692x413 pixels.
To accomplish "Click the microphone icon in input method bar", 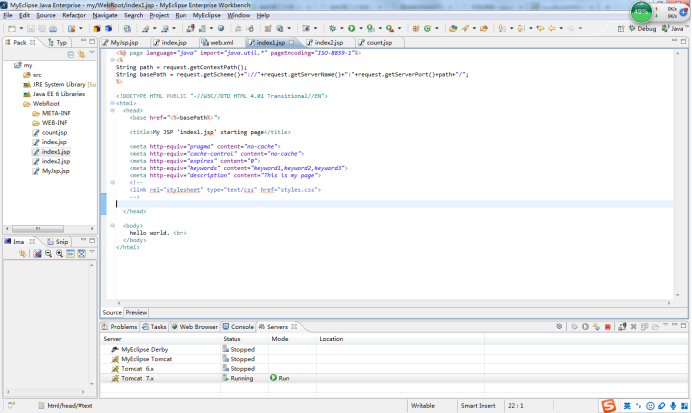I will [x=673, y=406].
